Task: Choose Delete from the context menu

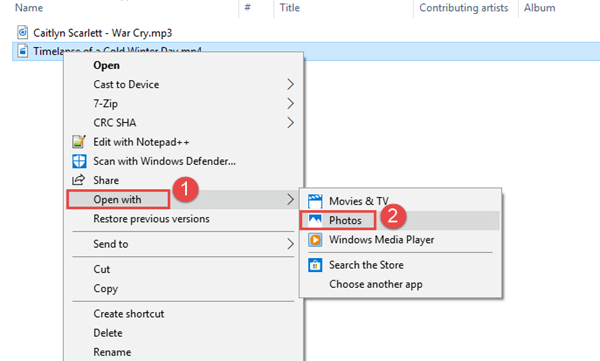Action: [x=184, y=333]
